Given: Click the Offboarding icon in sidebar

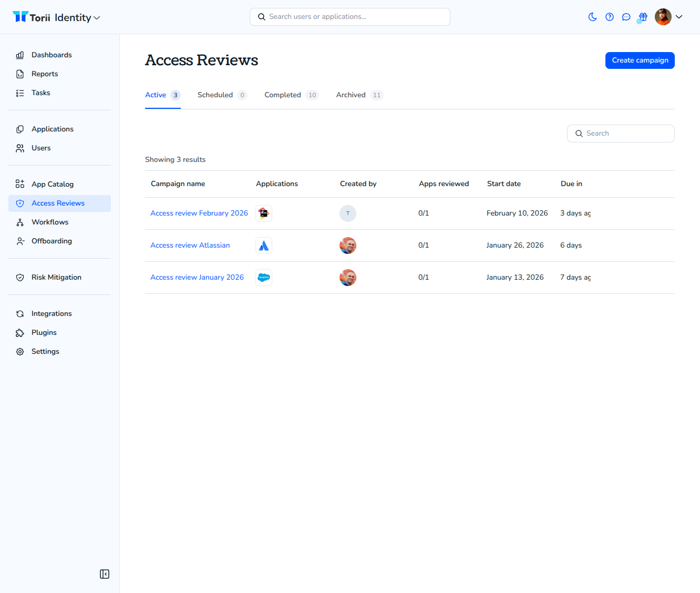Looking at the screenshot, I should 20,241.
